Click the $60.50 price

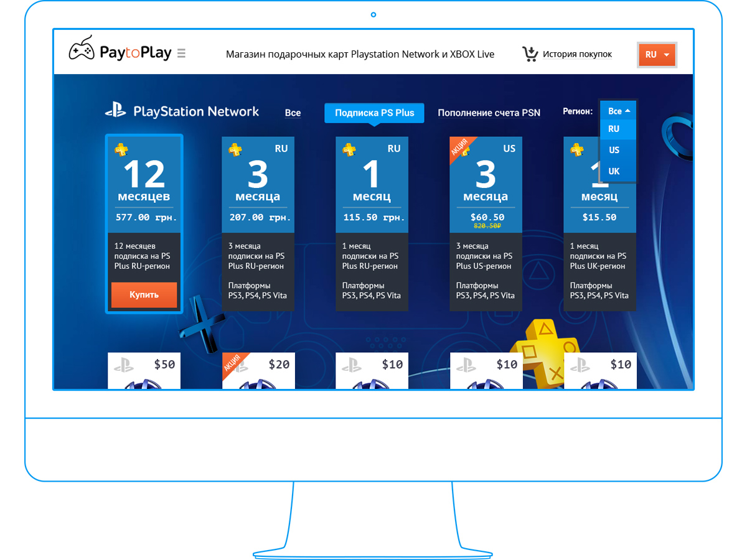pos(487,217)
